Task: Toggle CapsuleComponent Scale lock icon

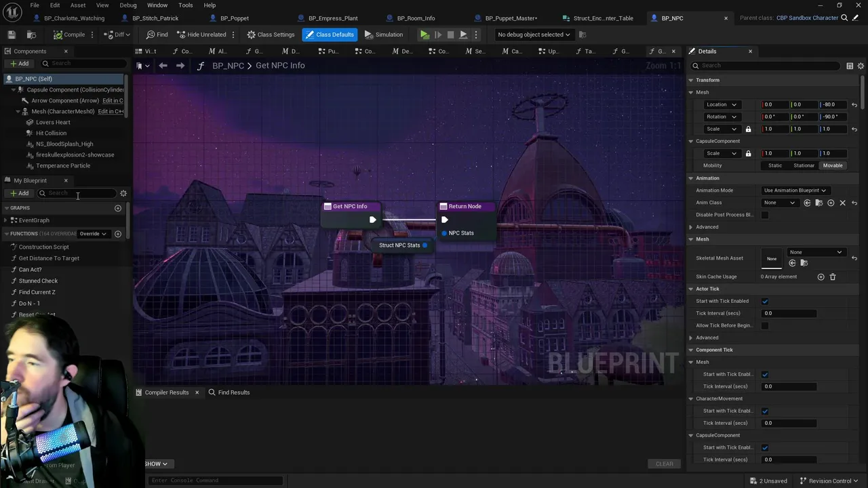Action: 748,153
